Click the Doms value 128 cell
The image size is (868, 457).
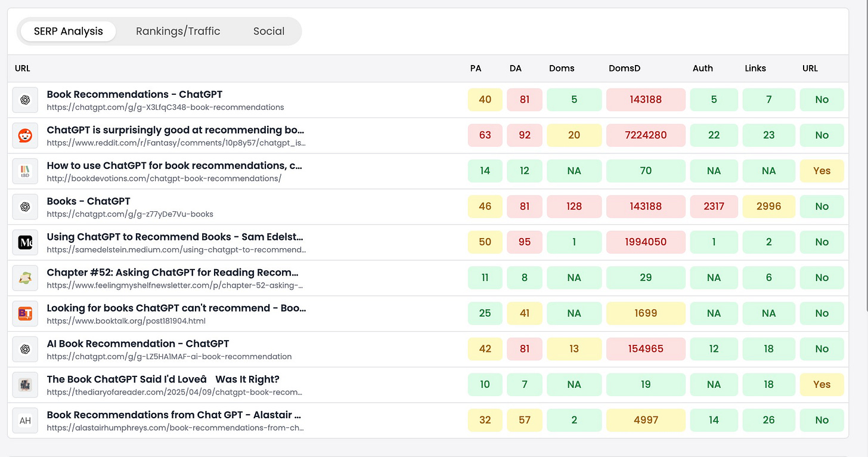[x=574, y=206]
